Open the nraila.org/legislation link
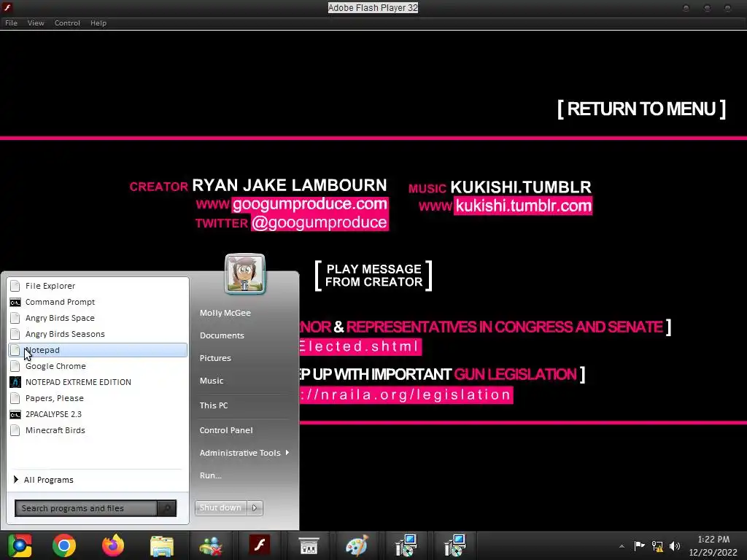 (406, 394)
